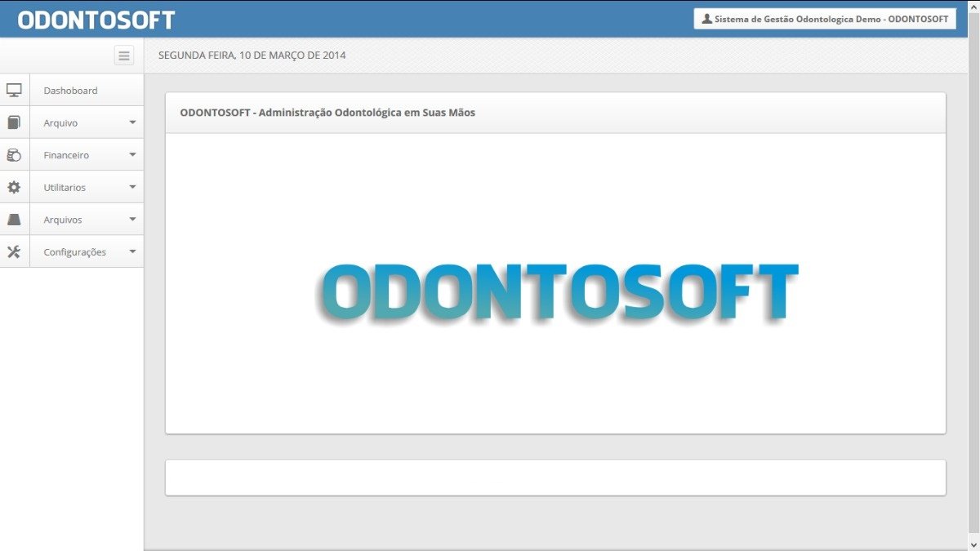Open the Utilitarios menu label
The width and height of the screenshot is (980, 551).
point(65,188)
